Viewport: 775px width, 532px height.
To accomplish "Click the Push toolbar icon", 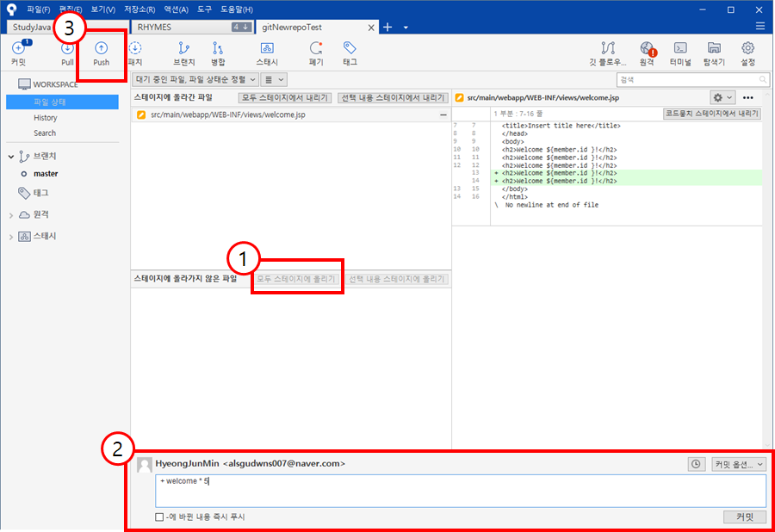I will tap(102, 53).
